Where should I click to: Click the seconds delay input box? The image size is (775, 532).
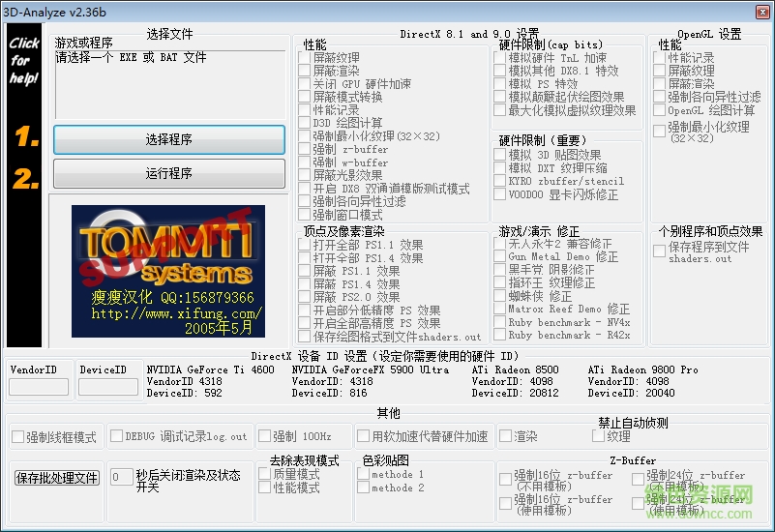(121, 477)
